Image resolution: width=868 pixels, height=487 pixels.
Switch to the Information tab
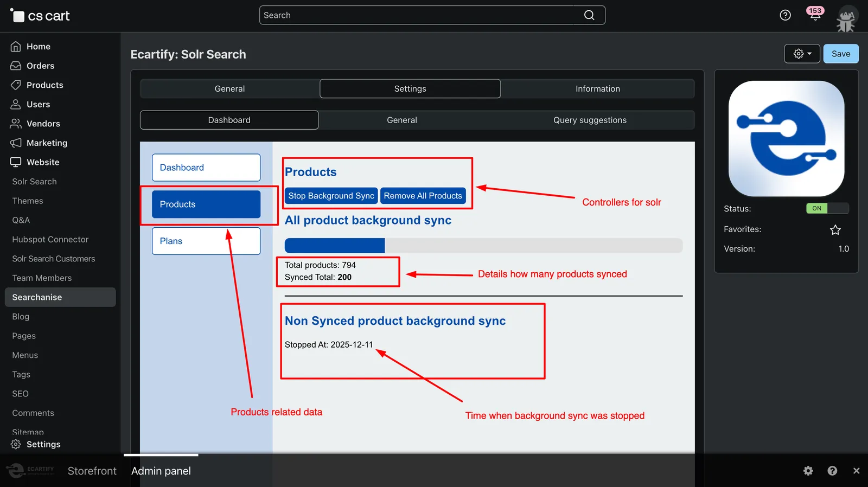point(598,88)
